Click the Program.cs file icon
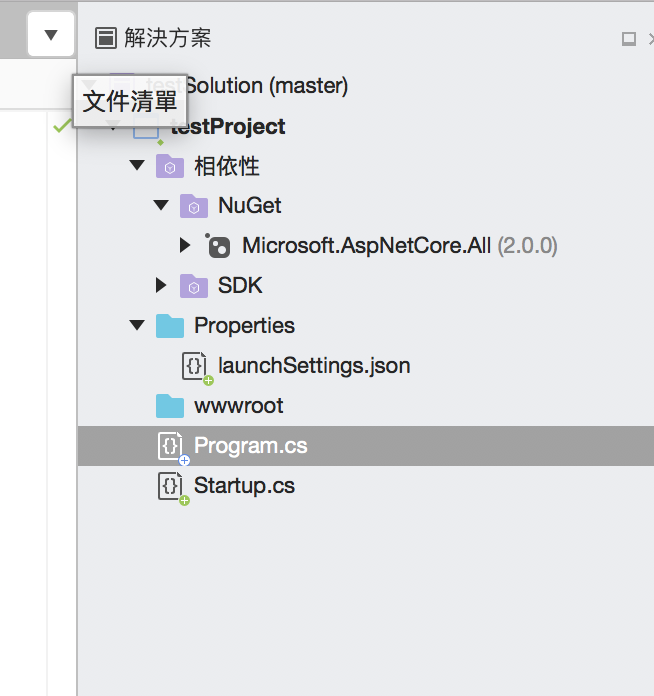This screenshot has height=696, width=654. [x=171, y=446]
